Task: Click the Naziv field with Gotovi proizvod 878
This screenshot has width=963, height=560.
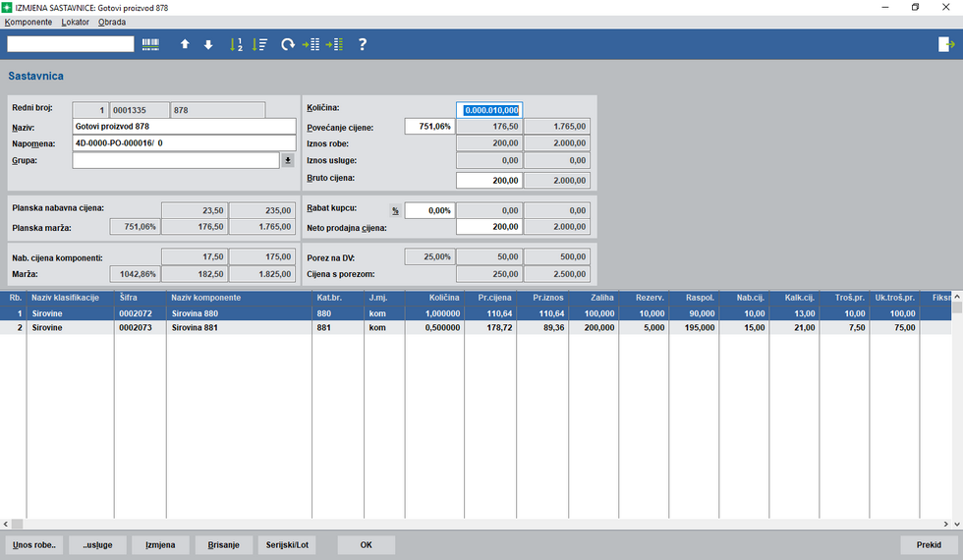Action: click(x=184, y=127)
